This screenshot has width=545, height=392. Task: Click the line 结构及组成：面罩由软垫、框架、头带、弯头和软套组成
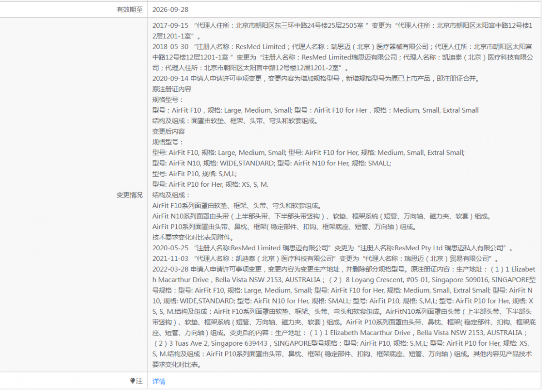point(235,121)
